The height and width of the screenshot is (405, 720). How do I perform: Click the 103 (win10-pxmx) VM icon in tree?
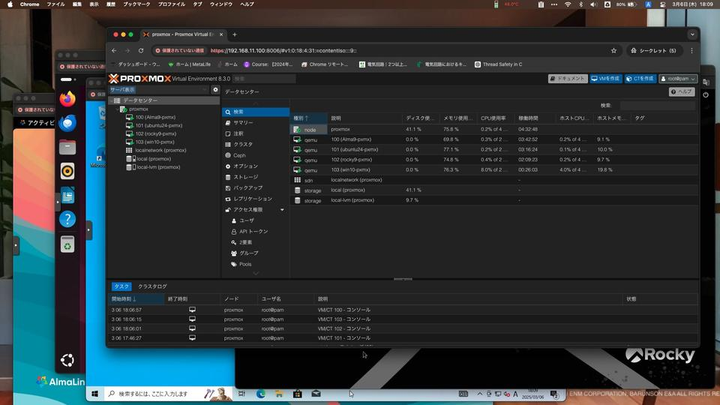coord(130,142)
